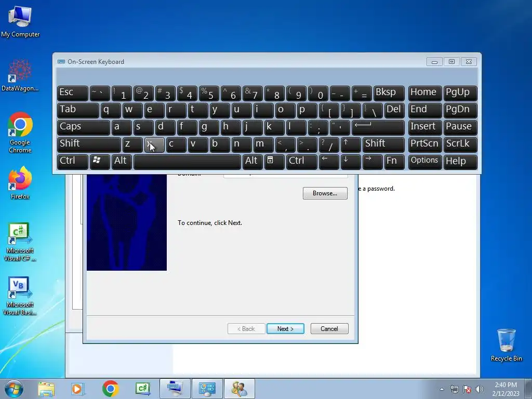532x399 pixels.
Task: Toggle the Caps lock key
Action: click(x=84, y=128)
